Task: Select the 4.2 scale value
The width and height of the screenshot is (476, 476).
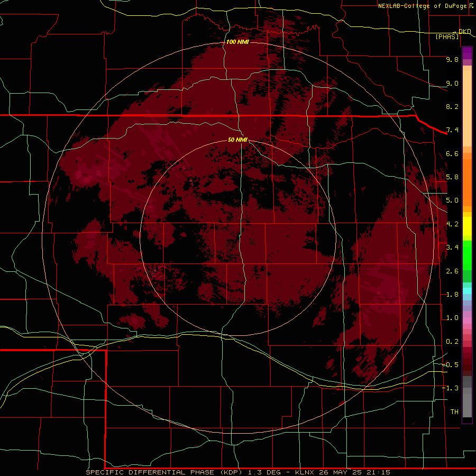Action: coord(452,224)
